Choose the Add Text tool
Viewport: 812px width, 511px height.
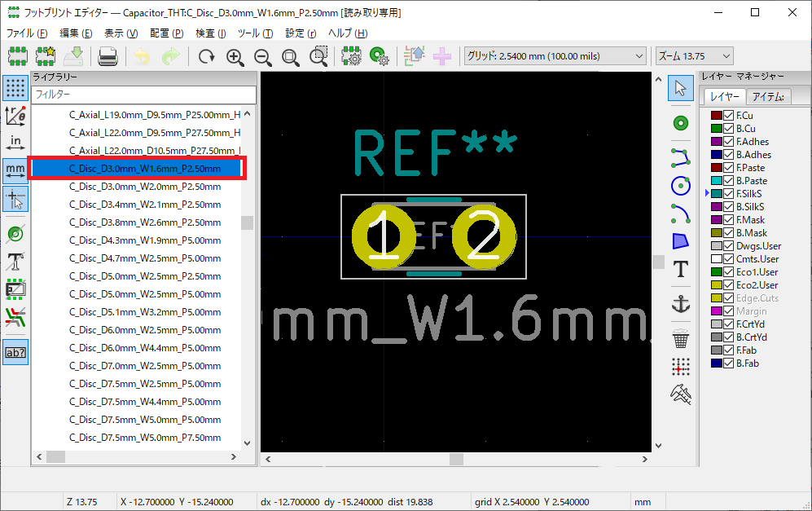(681, 270)
